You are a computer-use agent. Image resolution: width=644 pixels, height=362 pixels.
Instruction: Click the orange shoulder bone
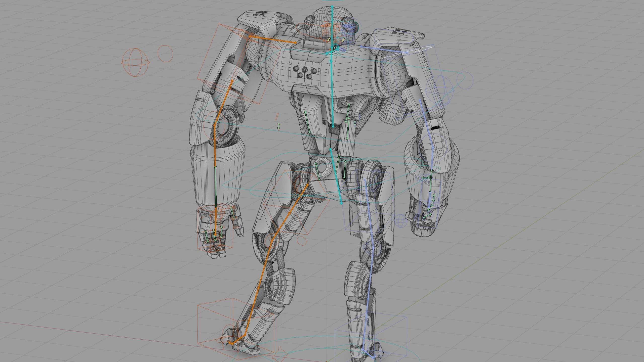coord(273,39)
